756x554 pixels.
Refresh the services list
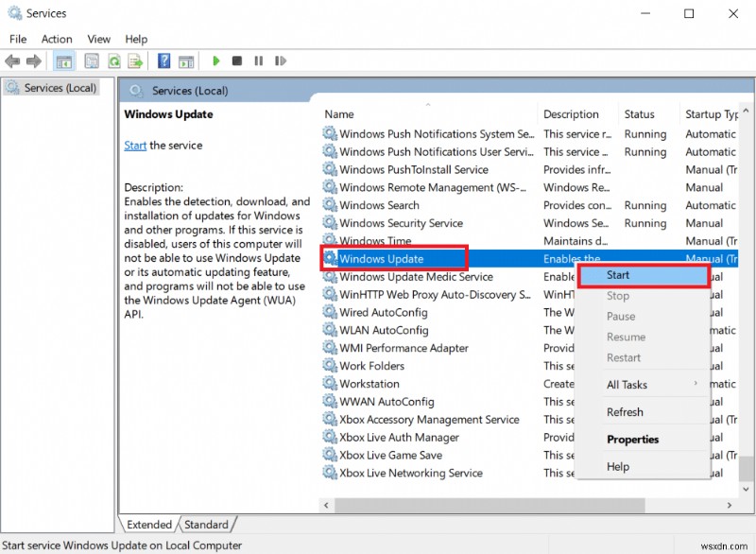(x=114, y=61)
